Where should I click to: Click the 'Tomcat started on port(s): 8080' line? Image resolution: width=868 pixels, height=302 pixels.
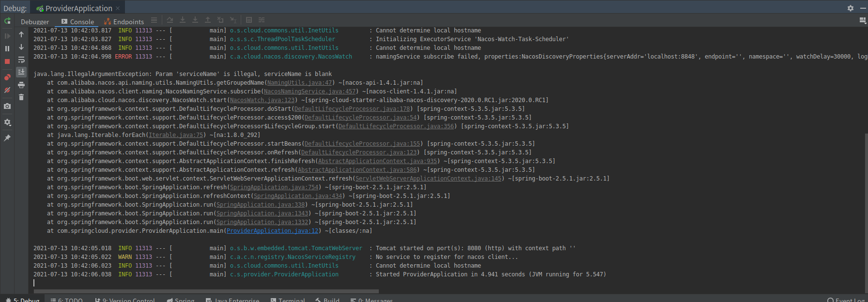pos(304,248)
